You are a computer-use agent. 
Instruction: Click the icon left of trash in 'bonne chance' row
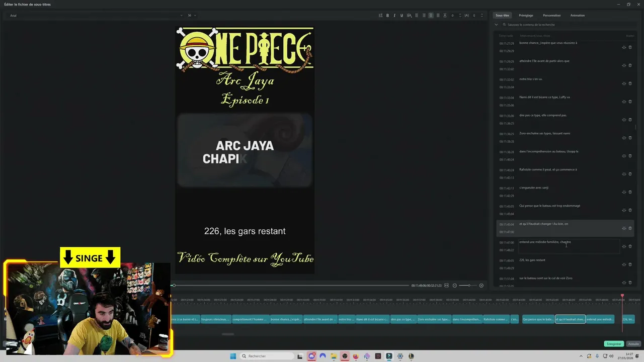point(624,47)
